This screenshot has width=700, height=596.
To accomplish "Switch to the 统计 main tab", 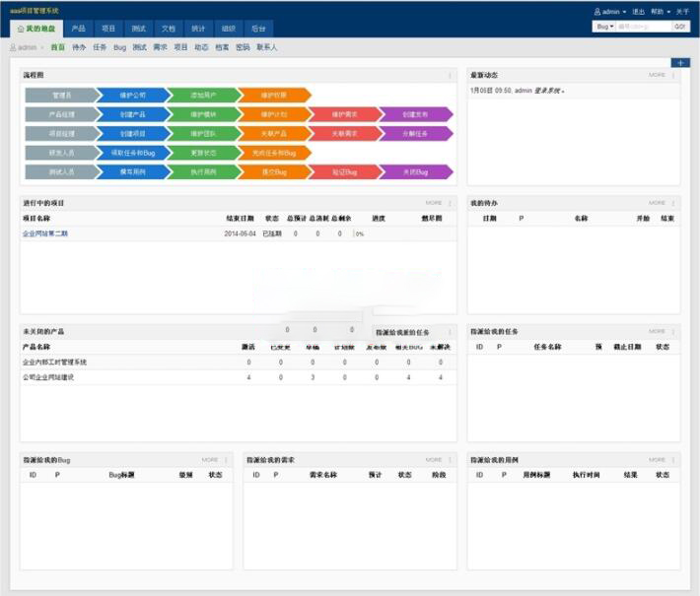I will (x=198, y=29).
